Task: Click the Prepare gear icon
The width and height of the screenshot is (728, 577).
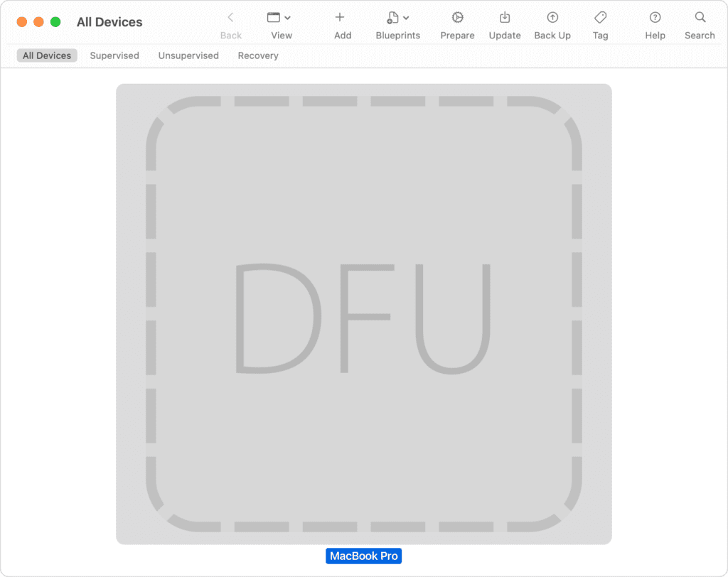Action: pos(457,18)
